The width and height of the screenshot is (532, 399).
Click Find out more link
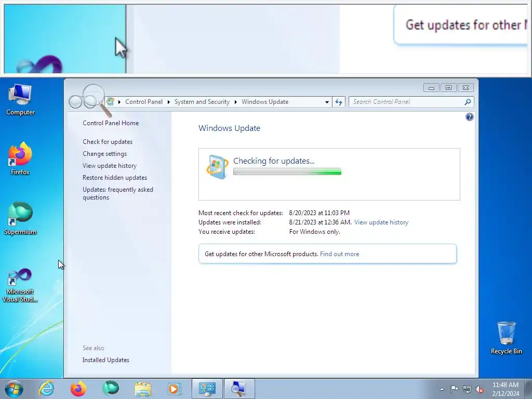(x=339, y=254)
